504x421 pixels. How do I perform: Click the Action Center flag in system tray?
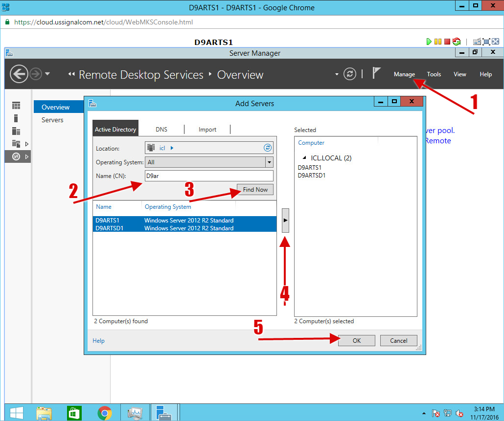[x=436, y=413]
